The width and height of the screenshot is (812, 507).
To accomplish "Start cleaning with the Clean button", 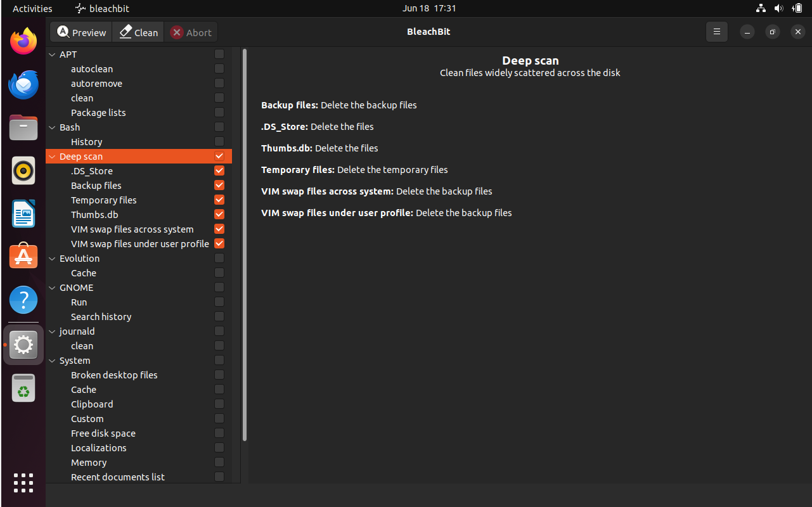I will 138,32.
